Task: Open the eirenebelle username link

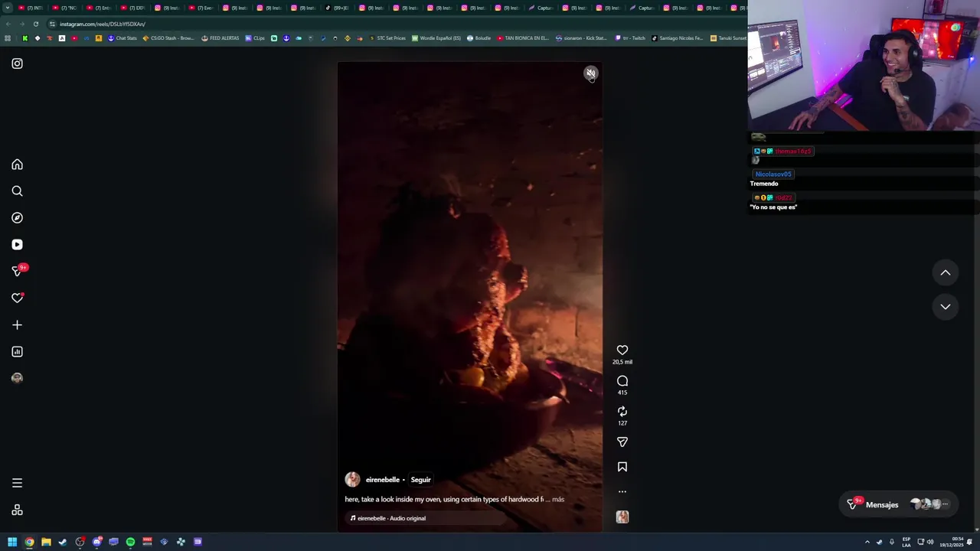Action: click(x=383, y=480)
